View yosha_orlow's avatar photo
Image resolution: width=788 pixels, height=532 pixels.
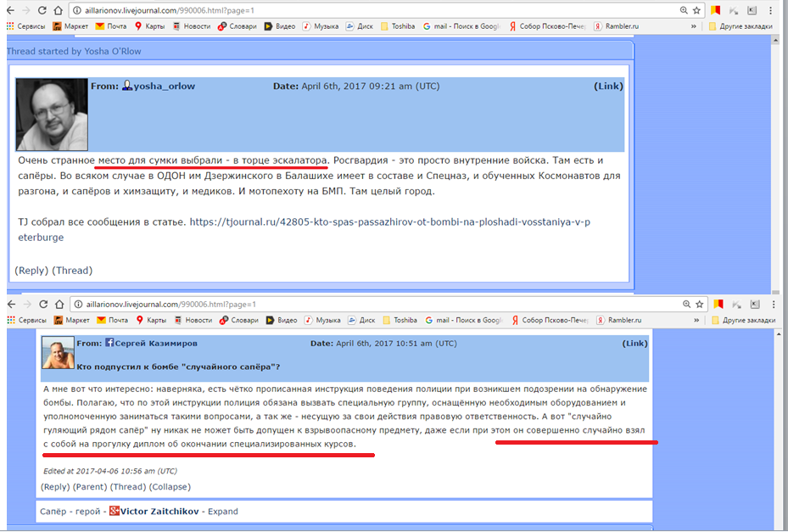click(x=52, y=115)
